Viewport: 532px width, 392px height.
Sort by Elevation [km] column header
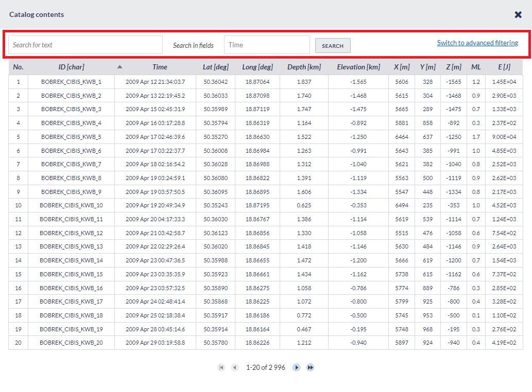[358, 67]
